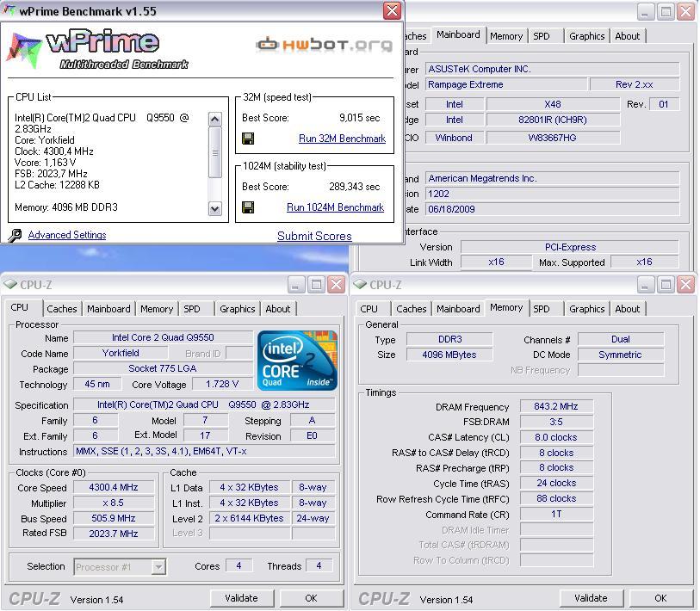Click scroll up arrow in CPU List
This screenshot has width=700, height=611.
(214, 119)
